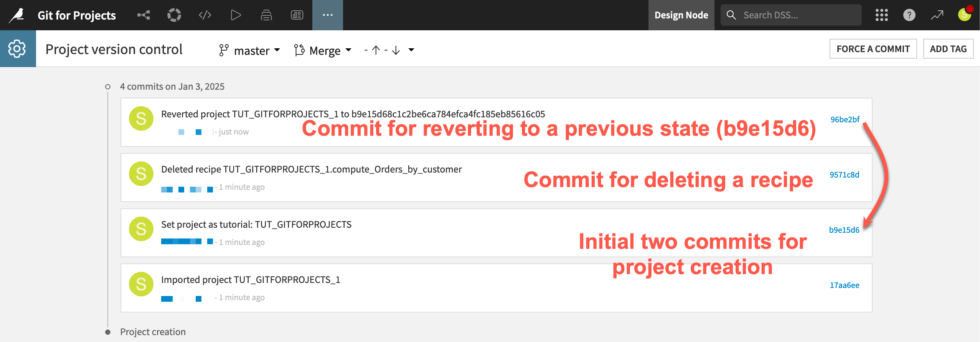This screenshot has width=980, height=342.
Task: Click the Git for Projects title
Action: coord(77,15)
